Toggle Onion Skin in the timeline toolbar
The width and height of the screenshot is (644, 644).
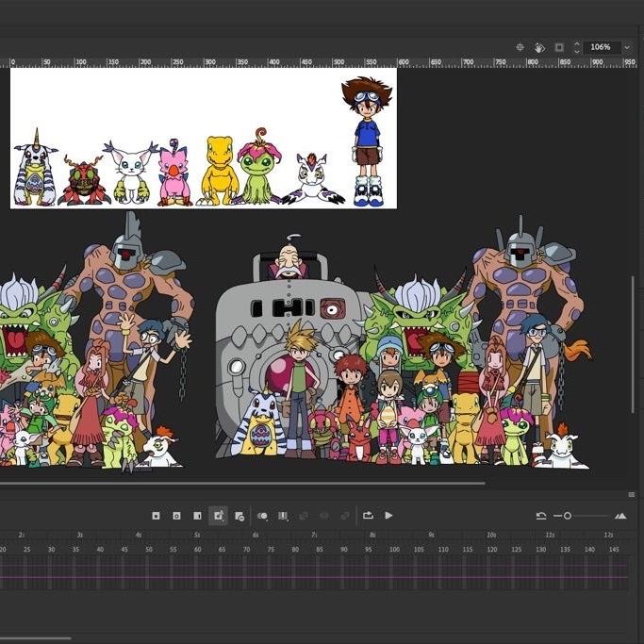[262, 516]
